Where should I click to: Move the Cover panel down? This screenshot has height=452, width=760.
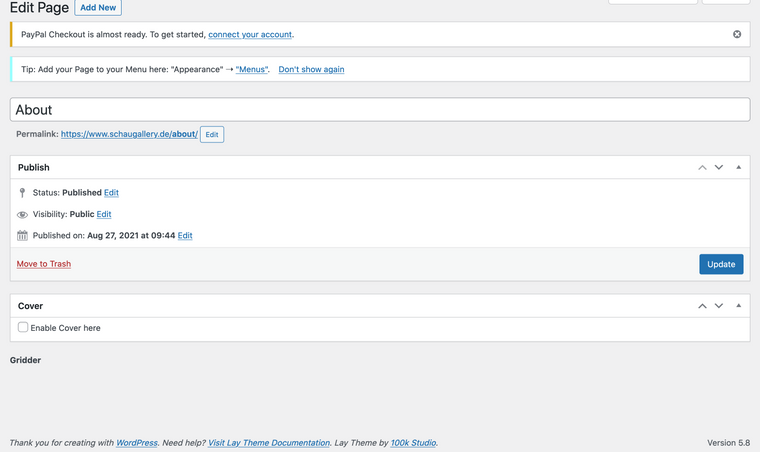(718, 306)
